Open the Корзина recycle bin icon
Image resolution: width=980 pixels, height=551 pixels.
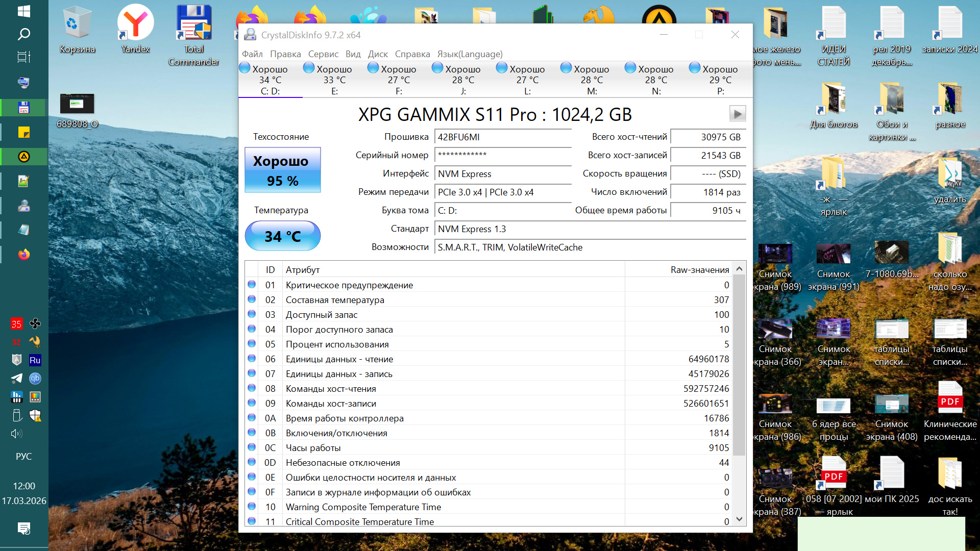point(77,29)
